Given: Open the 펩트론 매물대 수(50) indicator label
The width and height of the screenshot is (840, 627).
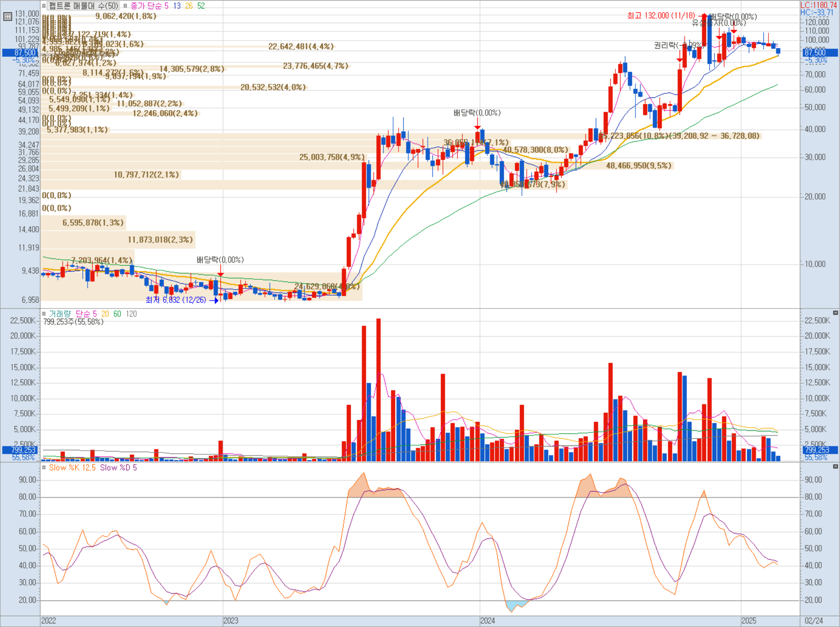Looking at the screenshot, I should pos(83,6).
